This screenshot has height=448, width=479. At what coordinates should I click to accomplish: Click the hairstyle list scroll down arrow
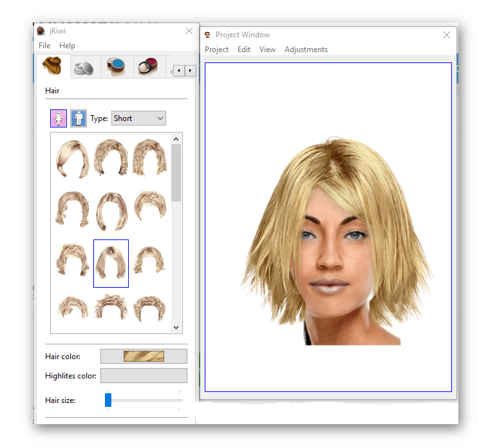point(176,328)
